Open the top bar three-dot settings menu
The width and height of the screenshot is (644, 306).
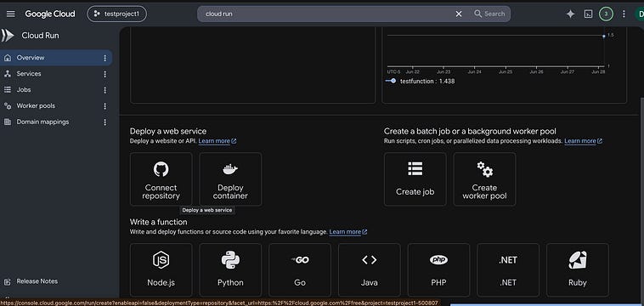tap(624, 14)
